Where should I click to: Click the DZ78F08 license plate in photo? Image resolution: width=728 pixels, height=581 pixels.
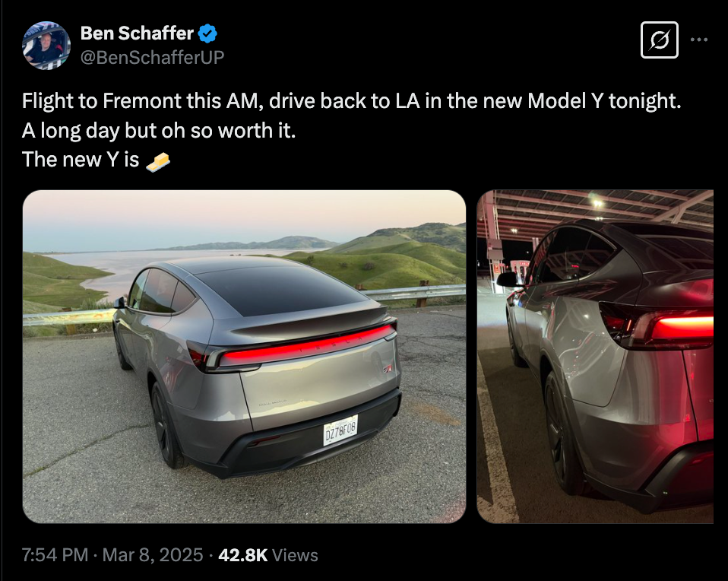point(340,430)
